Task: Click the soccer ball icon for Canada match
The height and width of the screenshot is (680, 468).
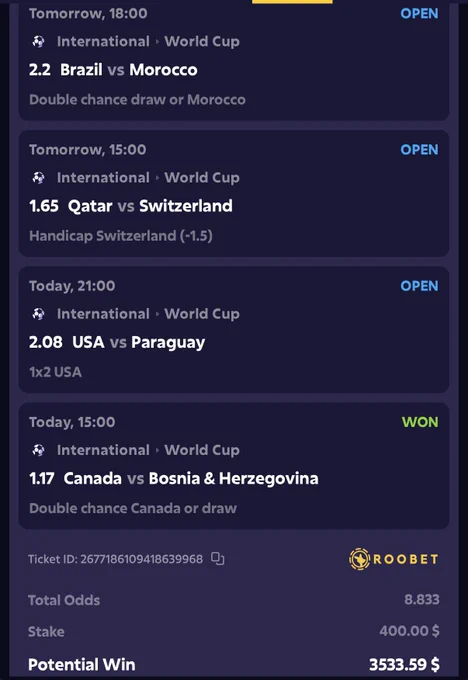Action: pos(38,450)
